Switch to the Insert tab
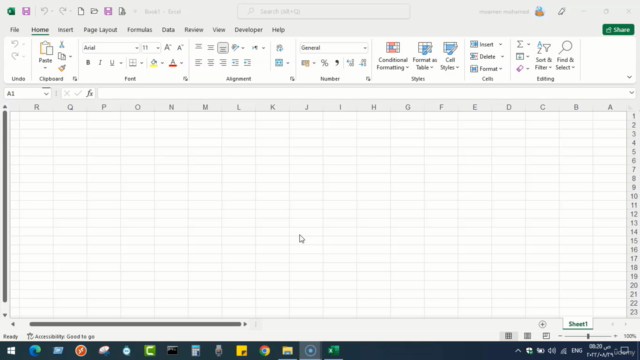640x360 pixels. pos(65,30)
